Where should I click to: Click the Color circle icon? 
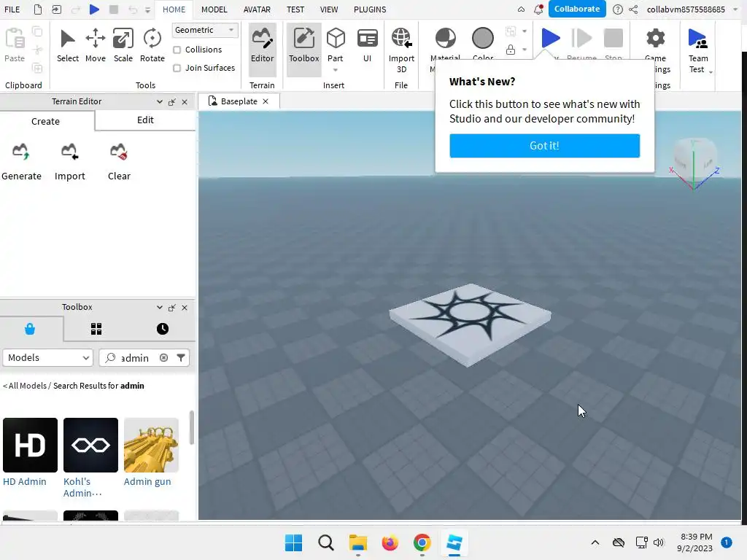coord(483,38)
